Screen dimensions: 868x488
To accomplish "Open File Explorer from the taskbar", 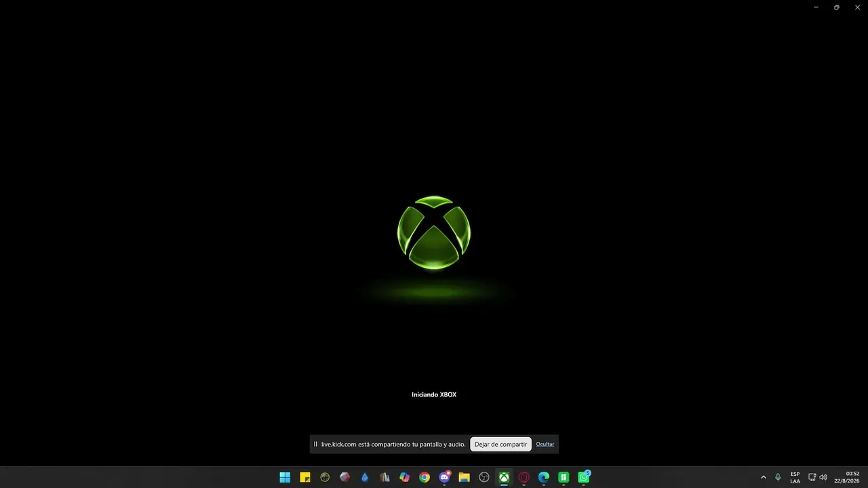I will pos(465,477).
